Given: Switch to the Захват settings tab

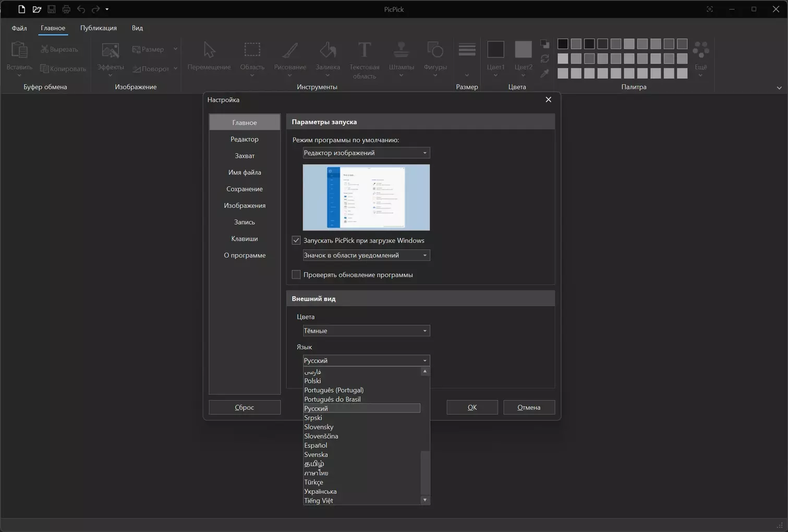Looking at the screenshot, I should 245,156.
